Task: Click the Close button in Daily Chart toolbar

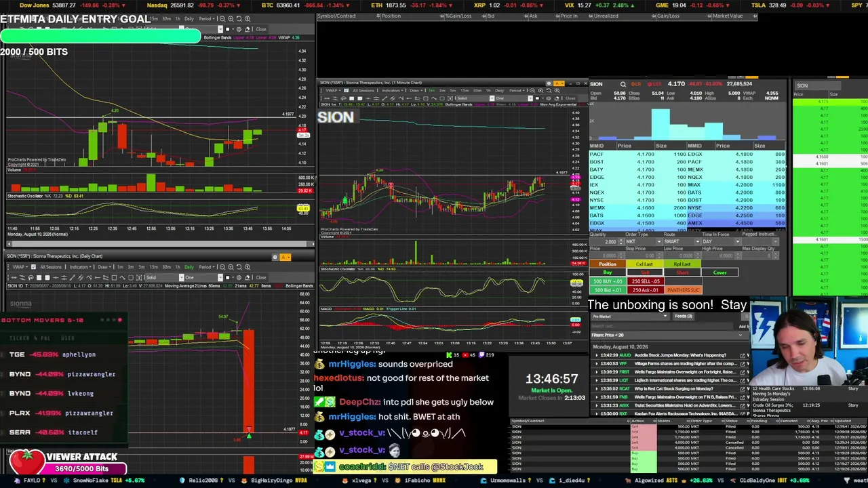Action: tap(260, 277)
